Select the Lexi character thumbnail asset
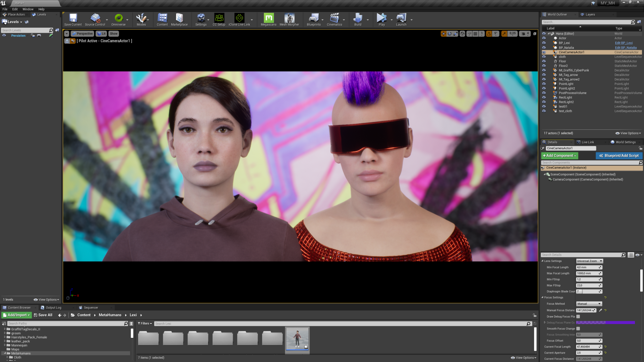Viewport: 644px width, 362px height. [x=297, y=339]
